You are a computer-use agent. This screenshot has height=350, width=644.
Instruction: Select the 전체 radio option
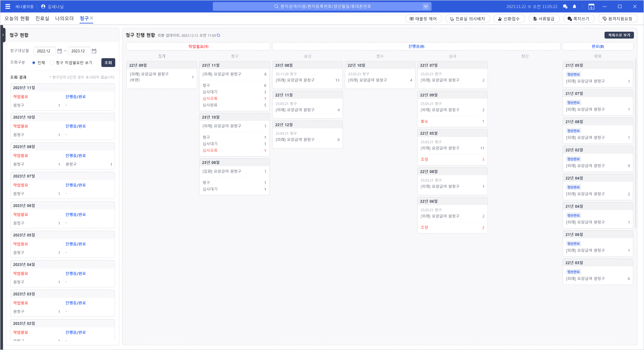34,63
